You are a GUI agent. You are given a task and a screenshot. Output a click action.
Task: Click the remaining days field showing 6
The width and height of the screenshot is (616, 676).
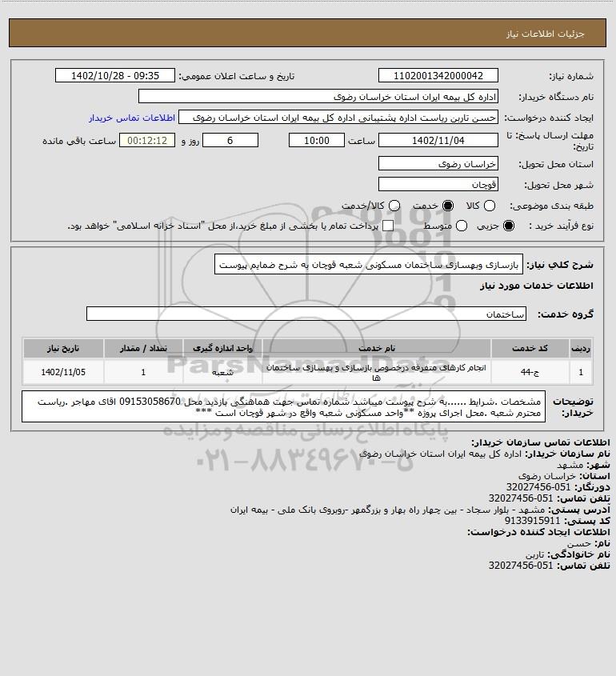(x=230, y=141)
